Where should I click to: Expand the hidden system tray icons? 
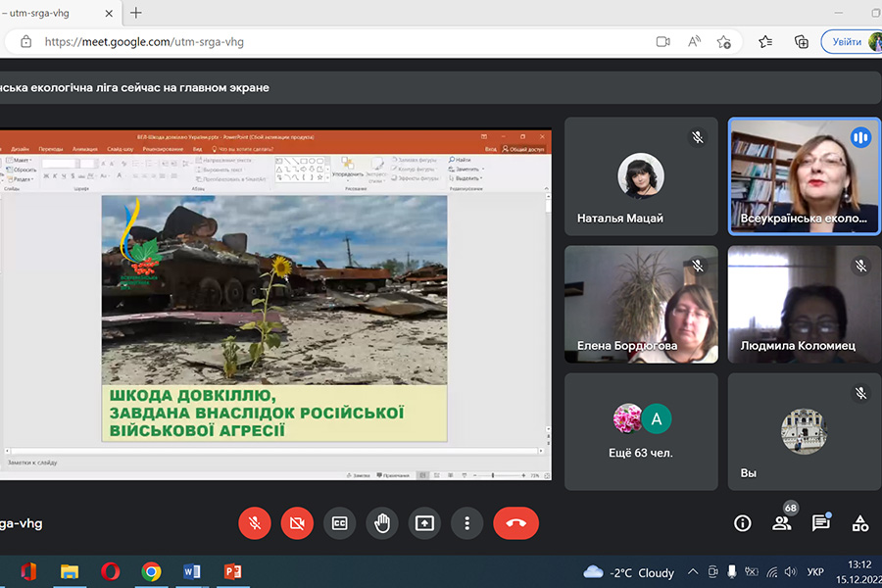pyautogui.click(x=693, y=572)
